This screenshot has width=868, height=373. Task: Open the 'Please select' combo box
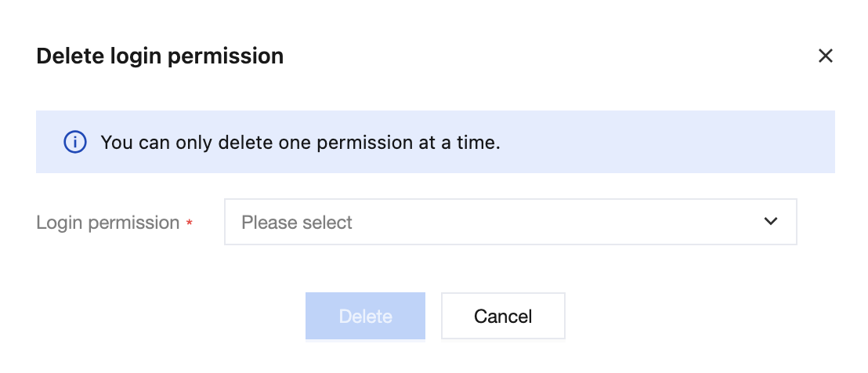coord(510,222)
